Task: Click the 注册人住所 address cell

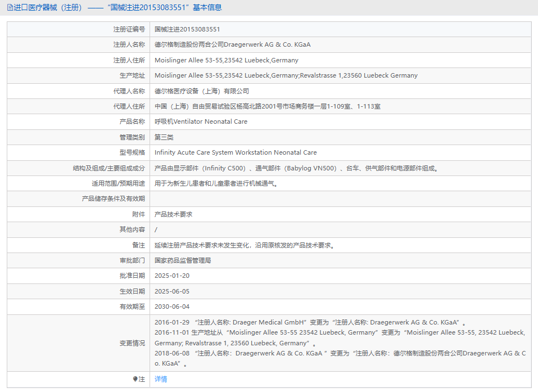Action: (x=227, y=60)
